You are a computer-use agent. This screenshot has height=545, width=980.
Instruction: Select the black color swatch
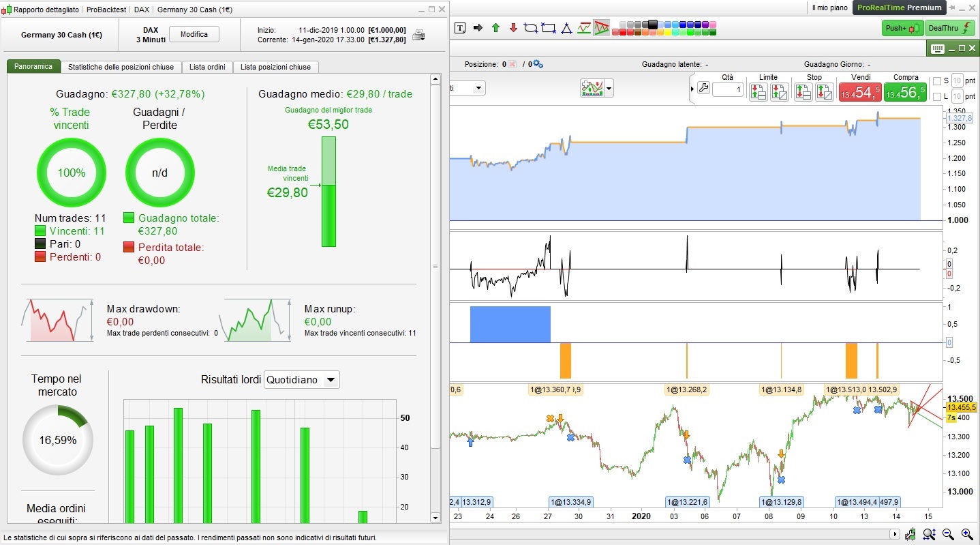[x=653, y=25]
